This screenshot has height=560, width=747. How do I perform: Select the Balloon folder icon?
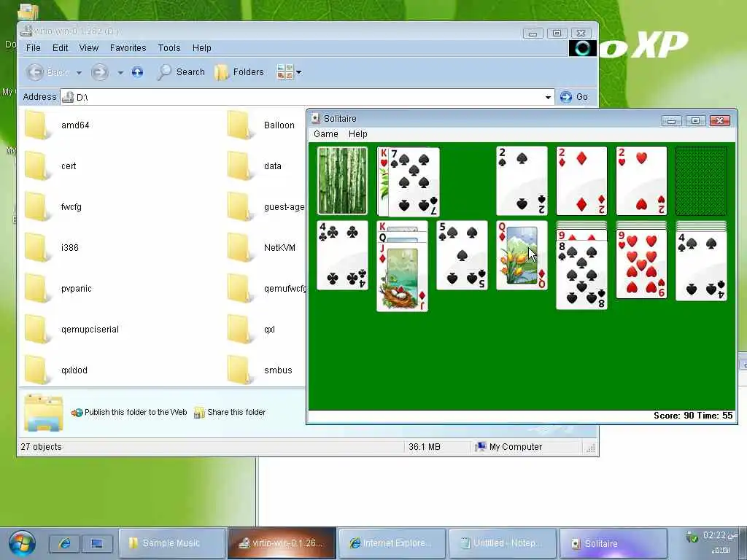click(239, 125)
